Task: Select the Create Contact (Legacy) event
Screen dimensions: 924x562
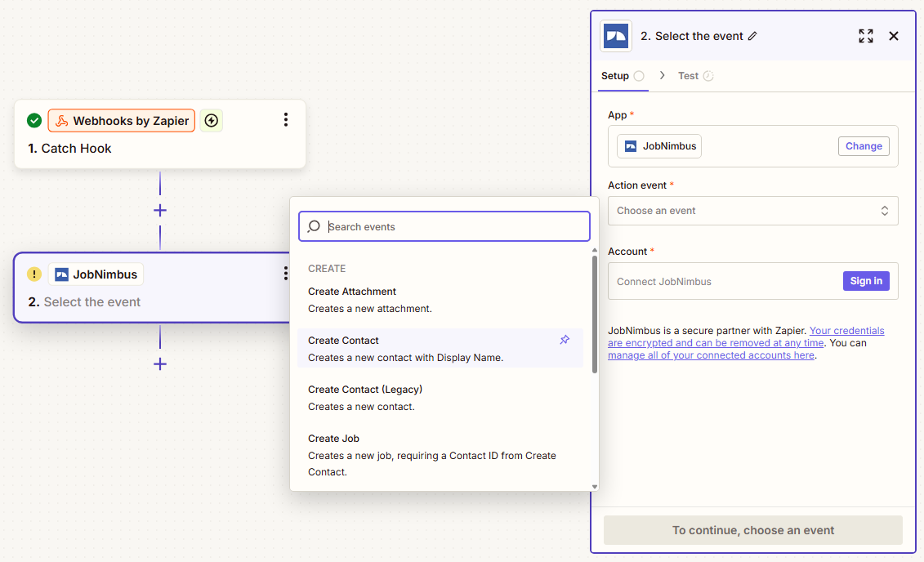Action: click(440, 398)
